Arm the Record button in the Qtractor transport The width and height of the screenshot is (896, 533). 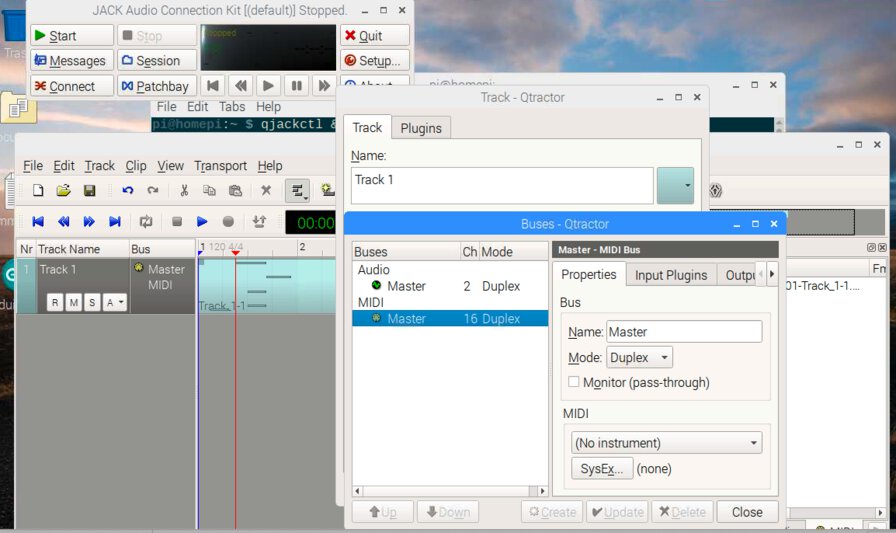tap(228, 222)
